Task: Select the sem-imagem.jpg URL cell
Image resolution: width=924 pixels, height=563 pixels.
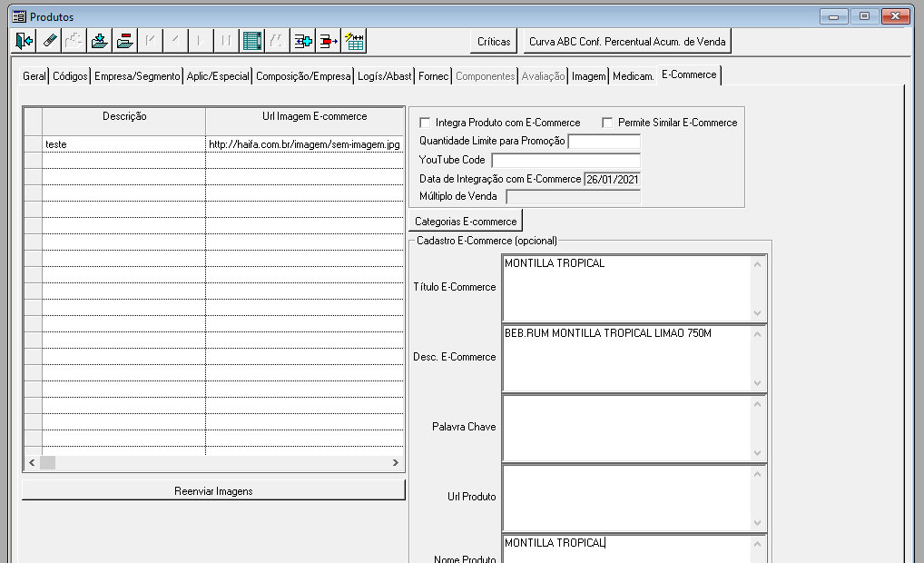Action: pos(305,144)
